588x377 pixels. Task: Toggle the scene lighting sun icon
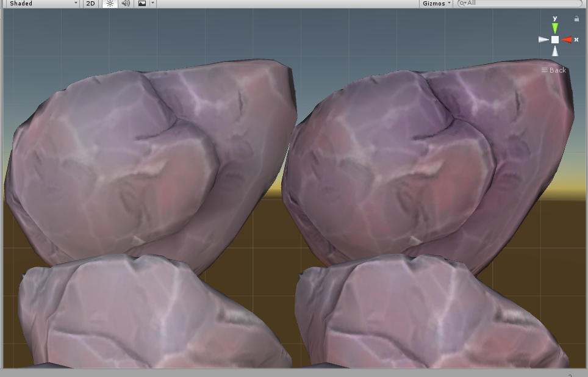coord(109,4)
